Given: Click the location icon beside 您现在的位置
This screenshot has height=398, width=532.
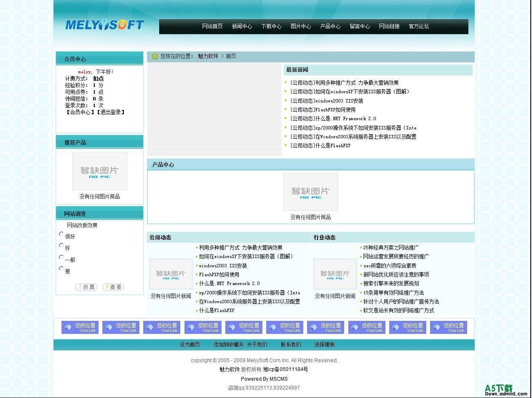Looking at the screenshot, I should coord(155,56).
